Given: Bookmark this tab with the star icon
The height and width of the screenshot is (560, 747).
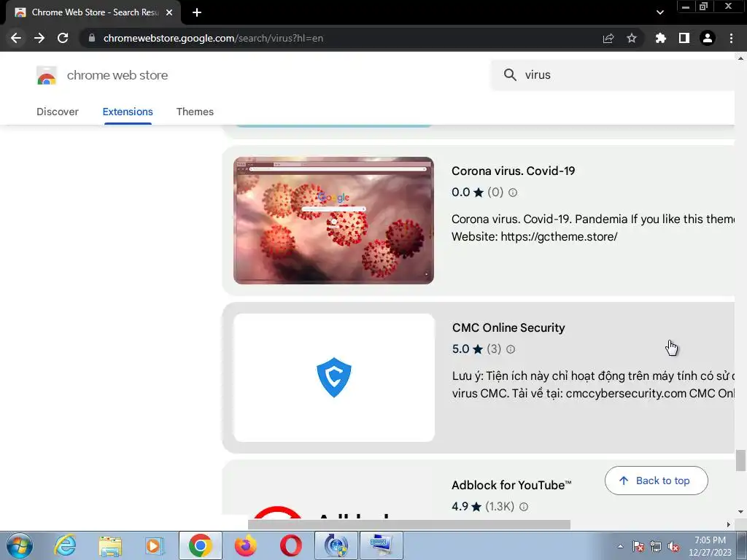Looking at the screenshot, I should 632,38.
